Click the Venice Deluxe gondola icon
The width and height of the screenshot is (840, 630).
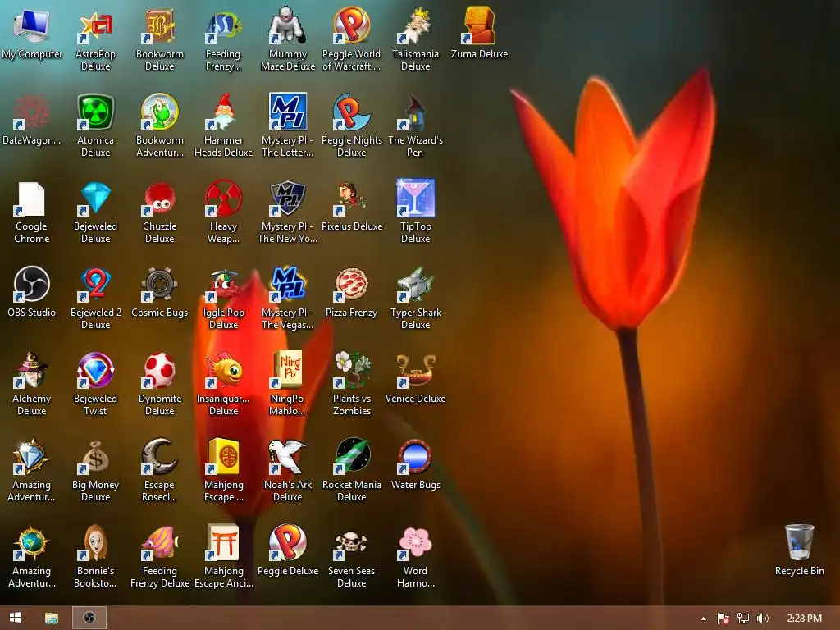[x=416, y=371]
